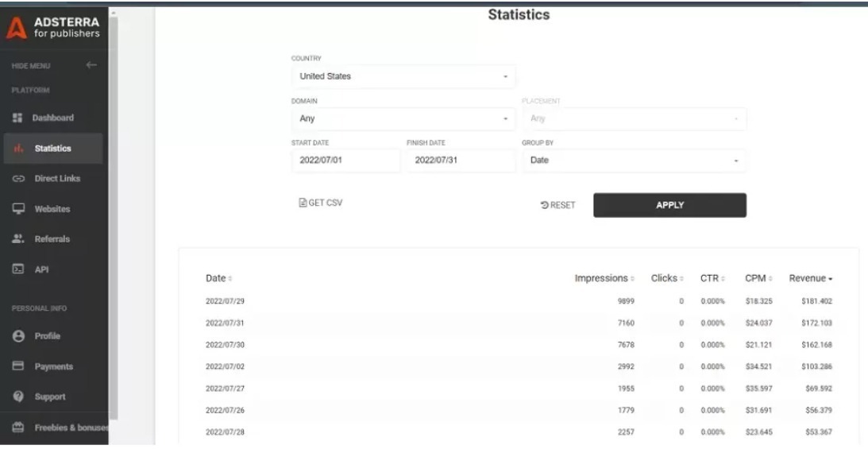The image size is (868, 449).
Task: Click the 1779 impressions value
Action: [x=626, y=410]
